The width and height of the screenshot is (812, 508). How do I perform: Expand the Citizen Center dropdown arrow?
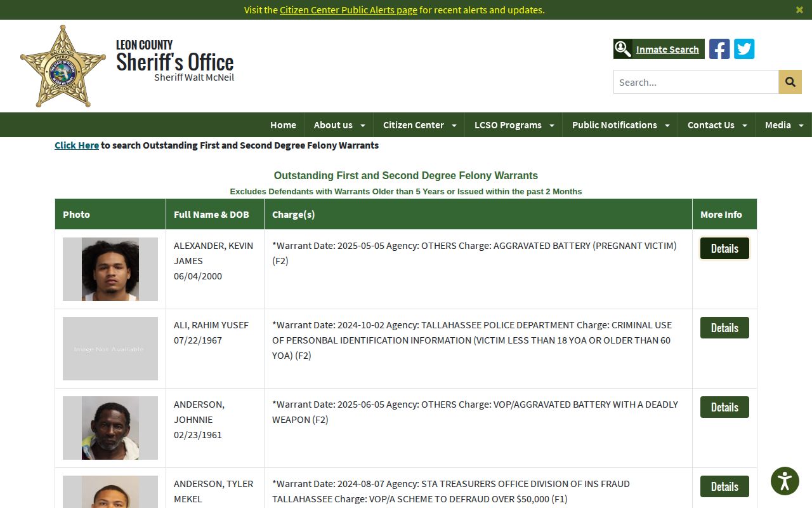coord(454,125)
